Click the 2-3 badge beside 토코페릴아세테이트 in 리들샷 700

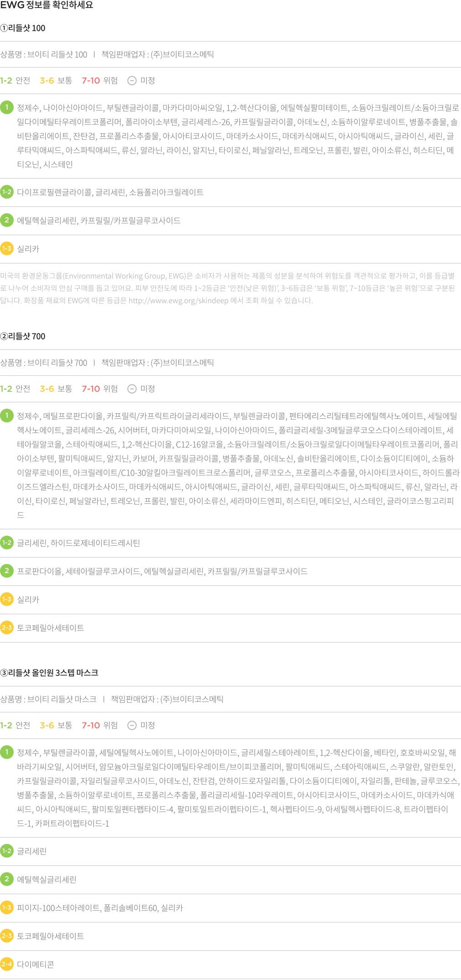pyautogui.click(x=7, y=627)
